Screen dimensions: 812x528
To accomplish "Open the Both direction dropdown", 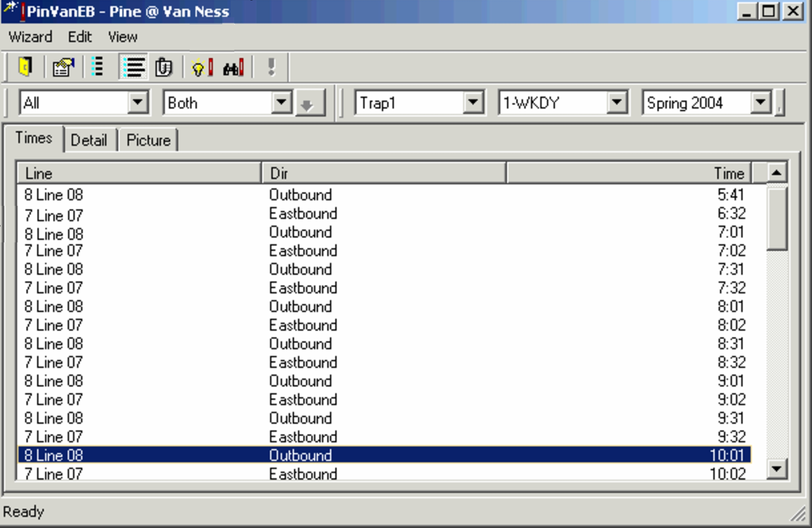I will pos(281,102).
